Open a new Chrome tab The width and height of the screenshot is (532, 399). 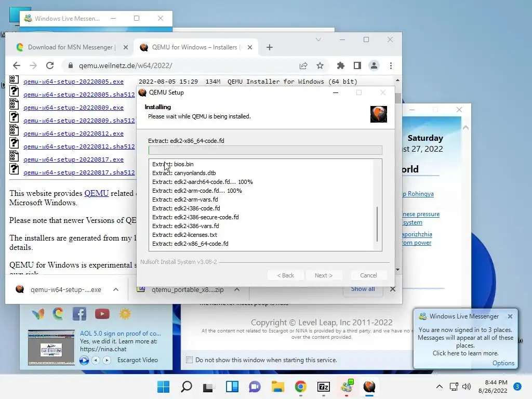270,47
